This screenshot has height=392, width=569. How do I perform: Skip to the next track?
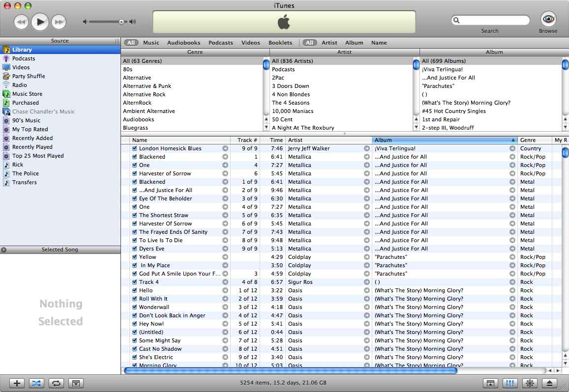(59, 22)
